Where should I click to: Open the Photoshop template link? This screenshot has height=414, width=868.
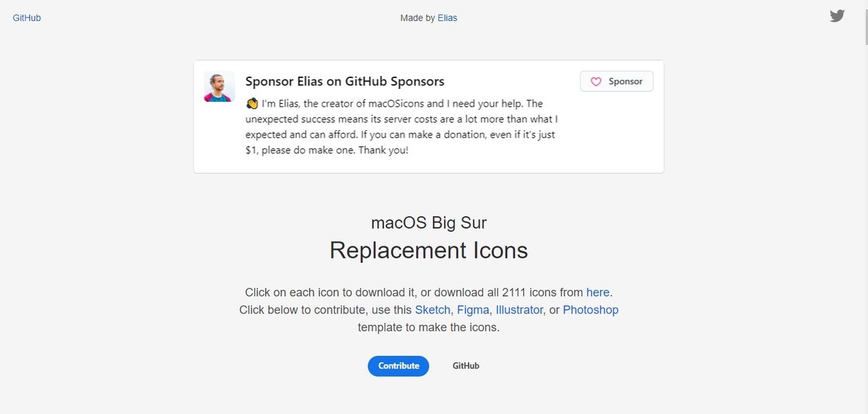(591, 310)
